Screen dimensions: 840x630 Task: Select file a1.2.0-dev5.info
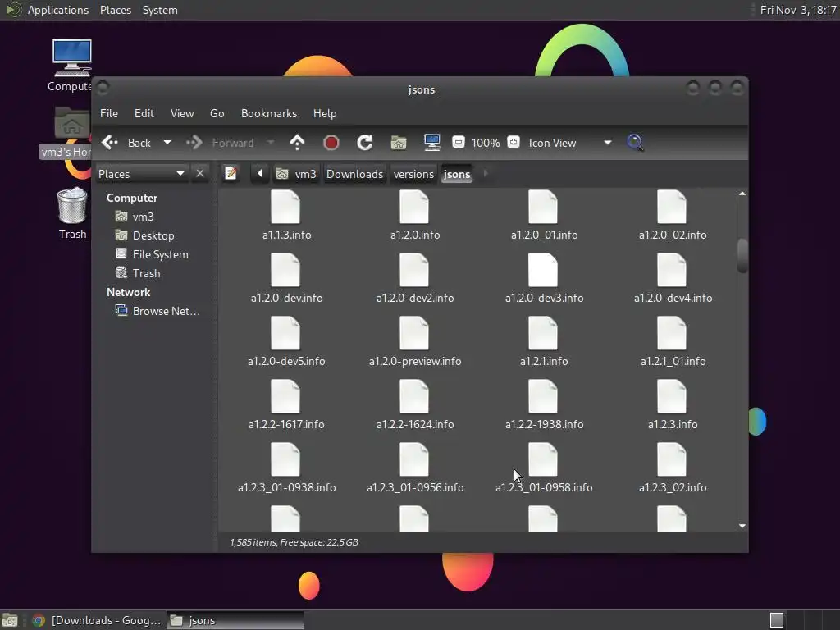tap(286, 342)
